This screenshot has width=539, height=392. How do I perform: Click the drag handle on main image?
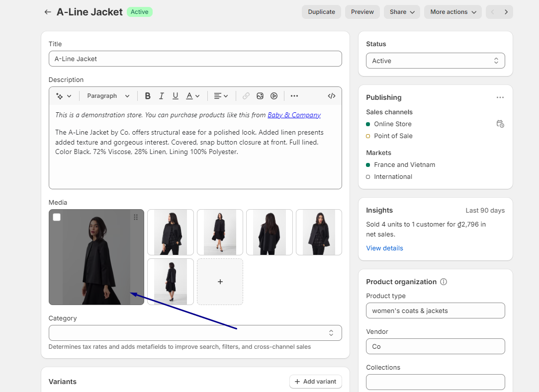point(136,217)
